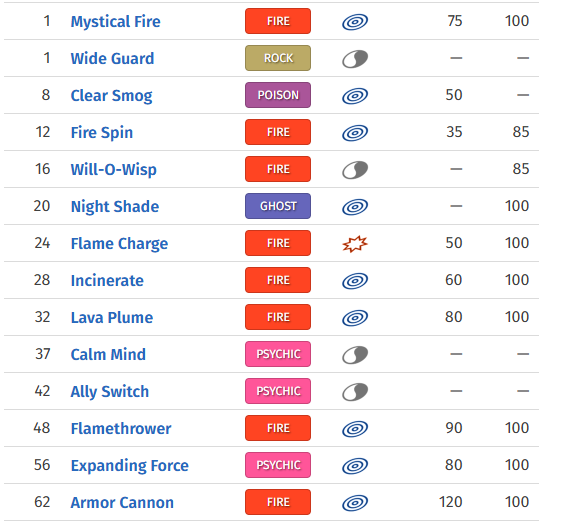Open the Lava Plume move link
566x523 pixels.
(112, 318)
